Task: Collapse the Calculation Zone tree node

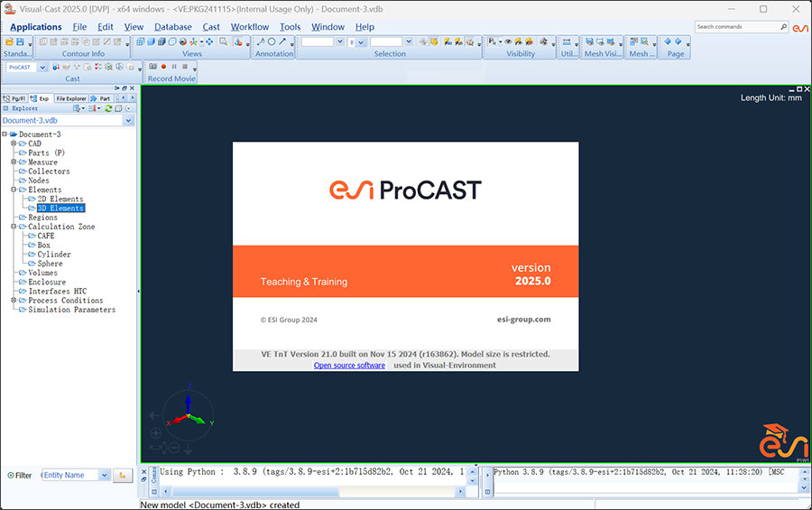Action: 14,227
